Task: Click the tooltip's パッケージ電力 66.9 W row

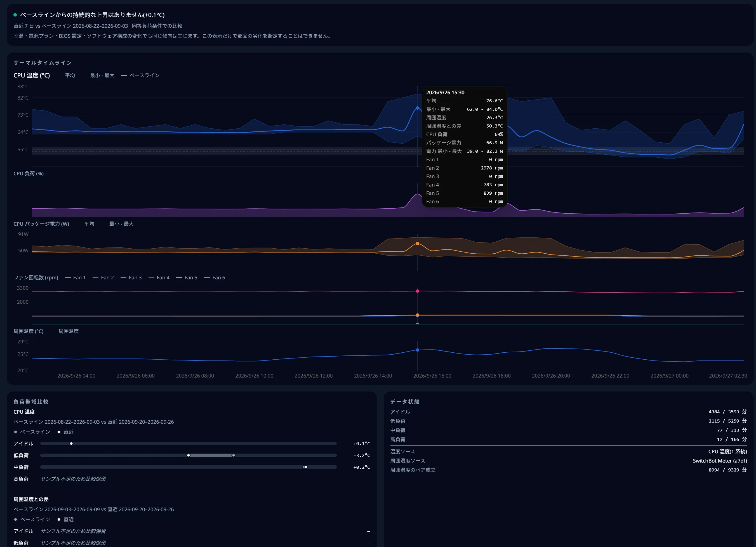Action: click(464, 143)
